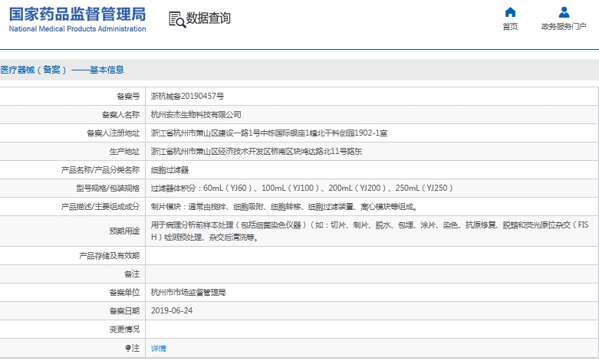Select registered address ending 1902-1室
The width and height of the screenshot is (599, 364).
coord(269,133)
